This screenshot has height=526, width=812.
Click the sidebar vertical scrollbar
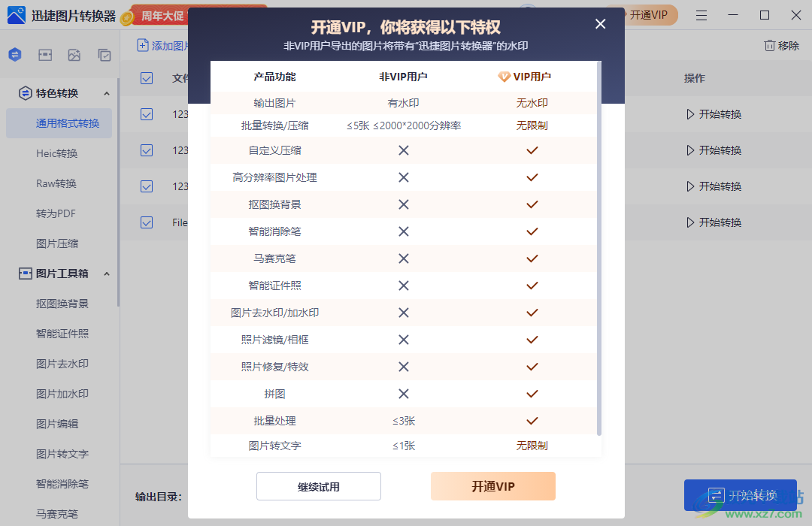coord(118,192)
